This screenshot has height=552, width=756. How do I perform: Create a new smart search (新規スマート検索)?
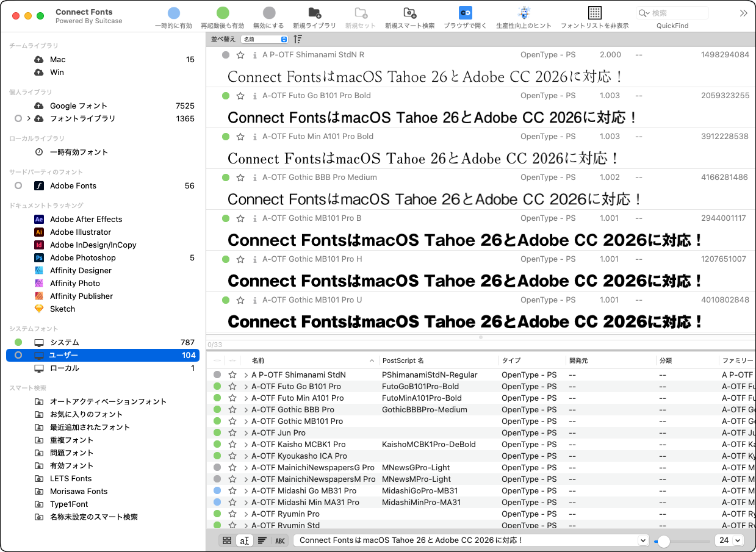coord(410,18)
